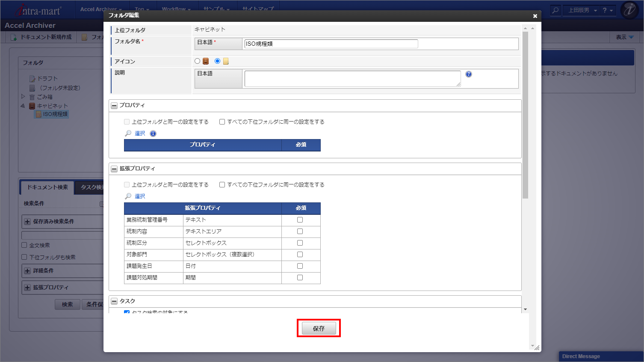The image size is (644, 362).
Task: Click the 選択 link under 拡張プロパティ
Action: click(140, 196)
